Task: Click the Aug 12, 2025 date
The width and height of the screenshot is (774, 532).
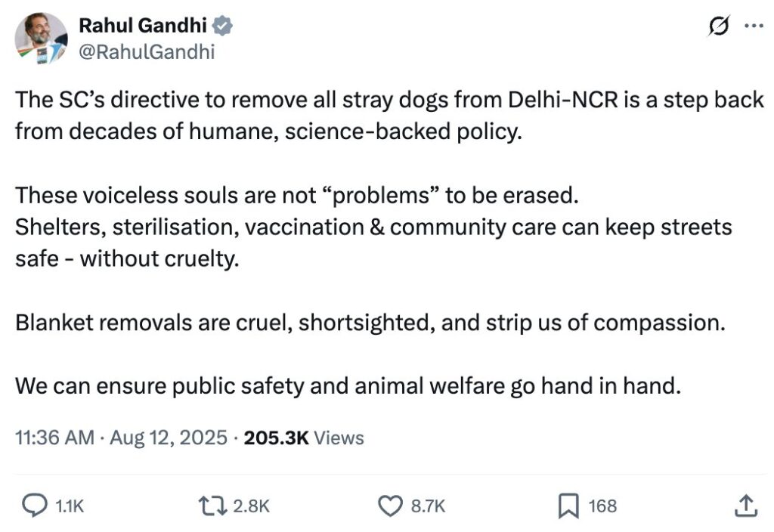Action: point(169,438)
